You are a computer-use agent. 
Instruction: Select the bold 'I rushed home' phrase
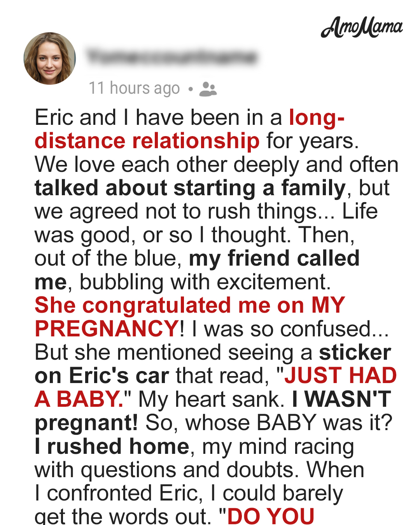(112, 446)
